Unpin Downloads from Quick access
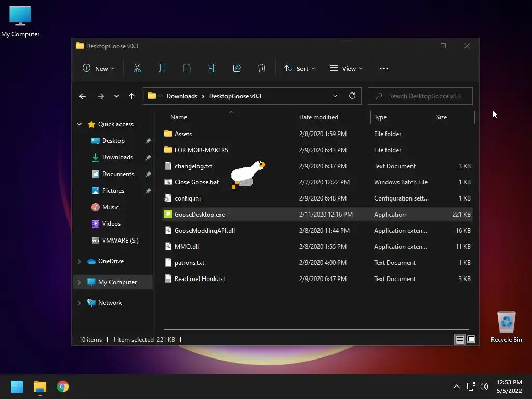Image resolution: width=532 pixels, height=399 pixels. click(148, 157)
